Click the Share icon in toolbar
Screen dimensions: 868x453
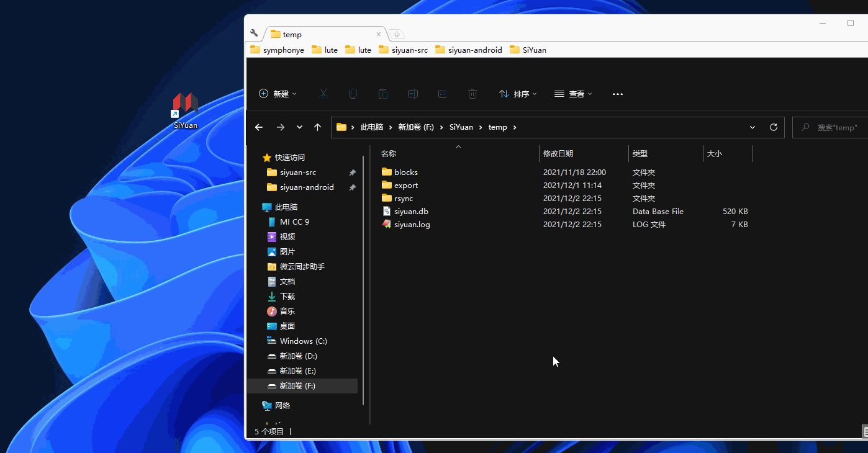tap(443, 94)
